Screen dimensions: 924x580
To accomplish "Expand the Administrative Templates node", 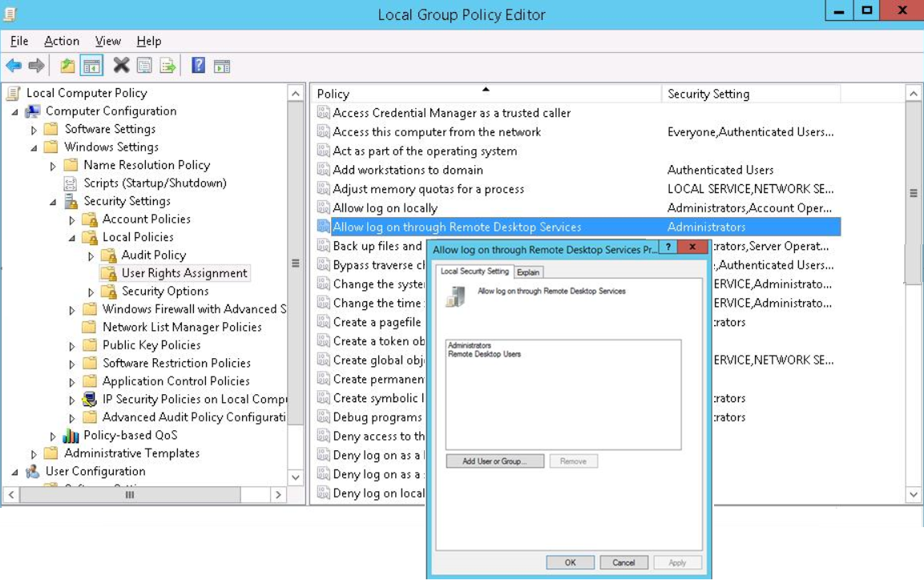I will pos(34,454).
